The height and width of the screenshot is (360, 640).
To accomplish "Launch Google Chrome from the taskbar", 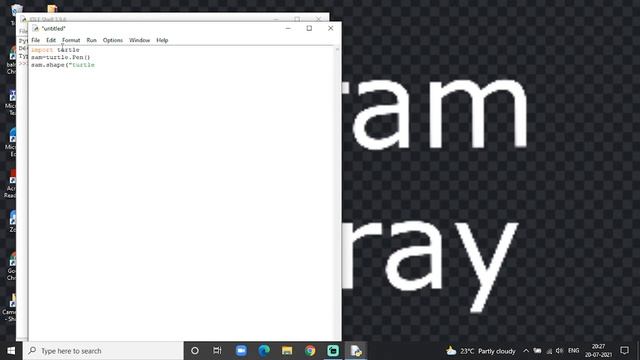I will click(310, 351).
